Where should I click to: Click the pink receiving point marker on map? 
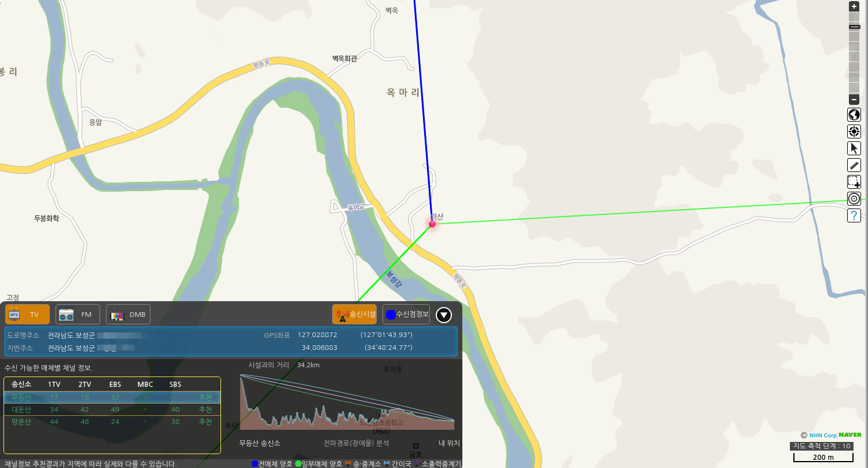tap(432, 224)
